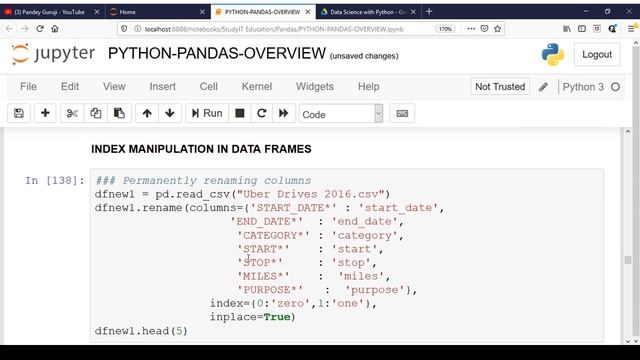Move selected cell down arrow

click(170, 113)
